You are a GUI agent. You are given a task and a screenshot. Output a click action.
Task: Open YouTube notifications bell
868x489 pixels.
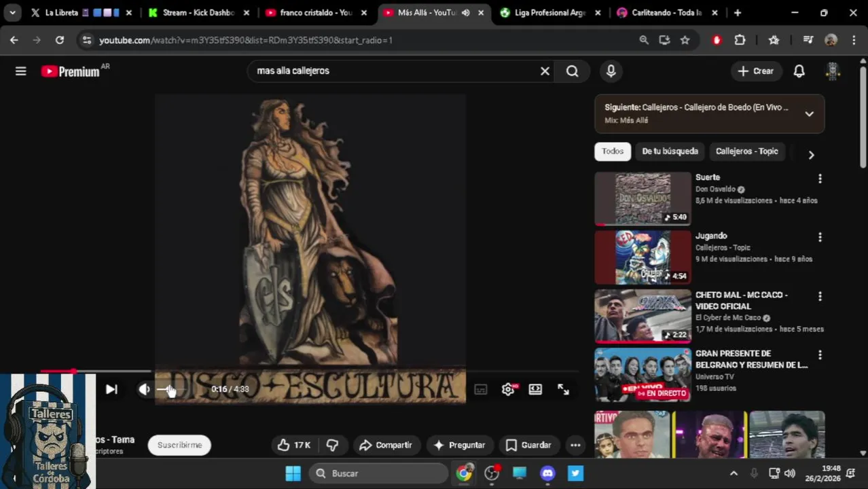click(x=799, y=71)
